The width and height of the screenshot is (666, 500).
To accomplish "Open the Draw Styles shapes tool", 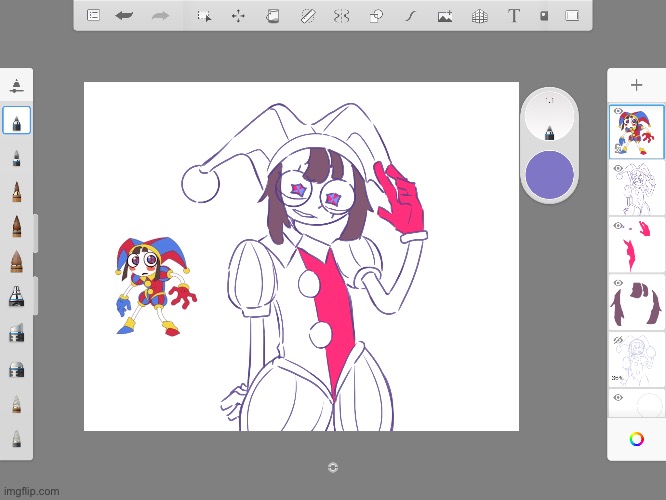I will (x=376, y=16).
